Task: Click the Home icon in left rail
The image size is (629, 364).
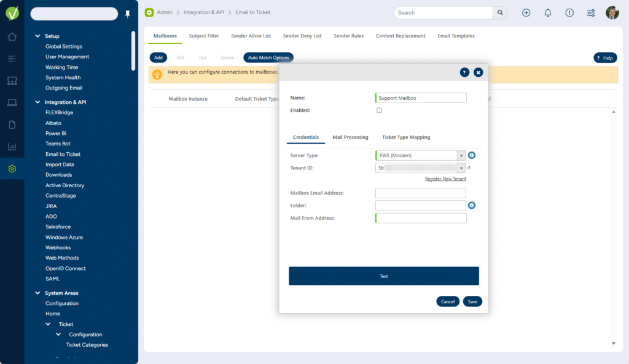Action: pyautogui.click(x=12, y=37)
